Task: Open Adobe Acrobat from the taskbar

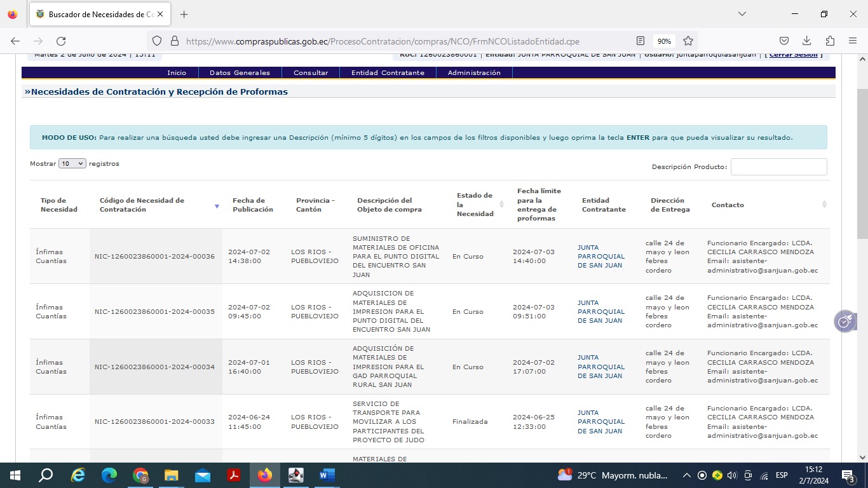Action: click(x=234, y=475)
